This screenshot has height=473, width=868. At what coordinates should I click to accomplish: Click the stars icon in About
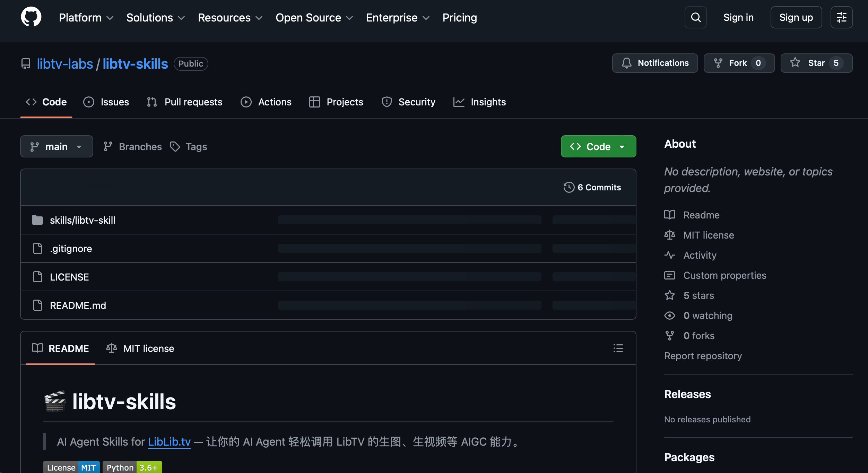tap(670, 295)
